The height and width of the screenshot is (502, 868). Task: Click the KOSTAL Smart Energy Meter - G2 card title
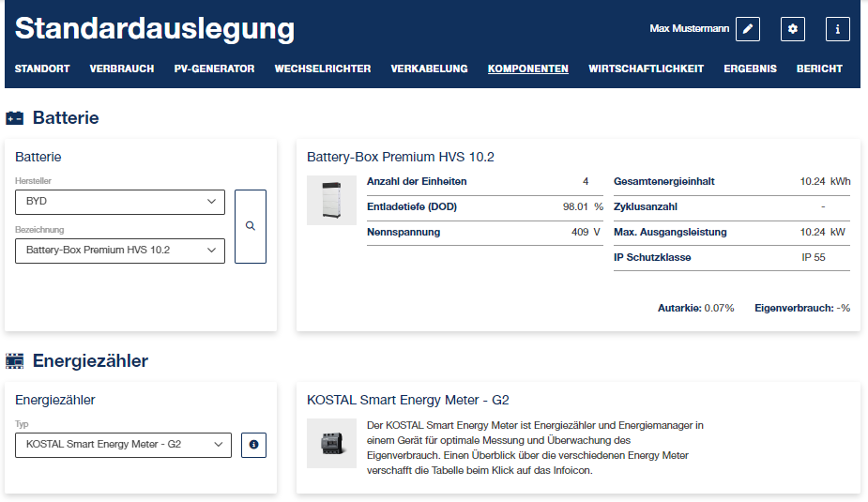pos(408,400)
